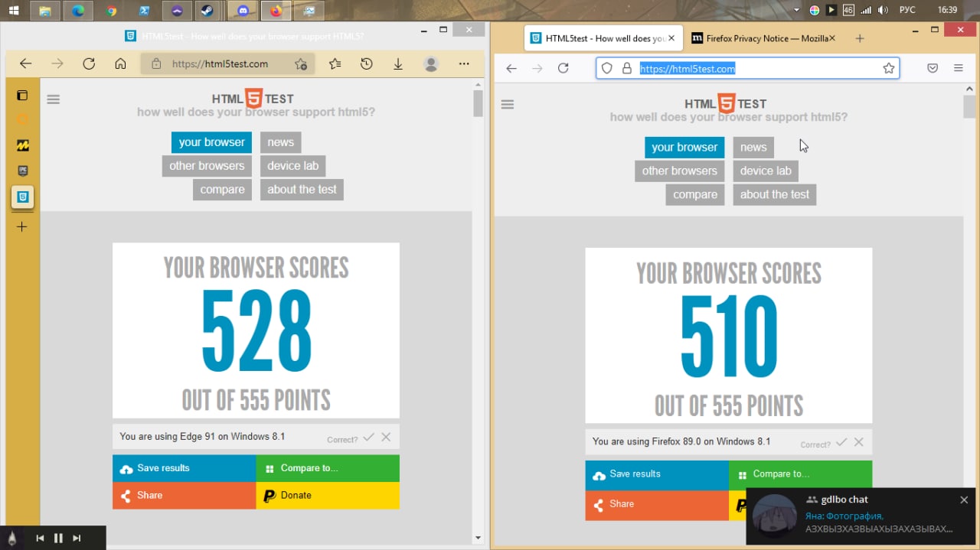Reject Edge 91 detection with the X

coord(386,437)
